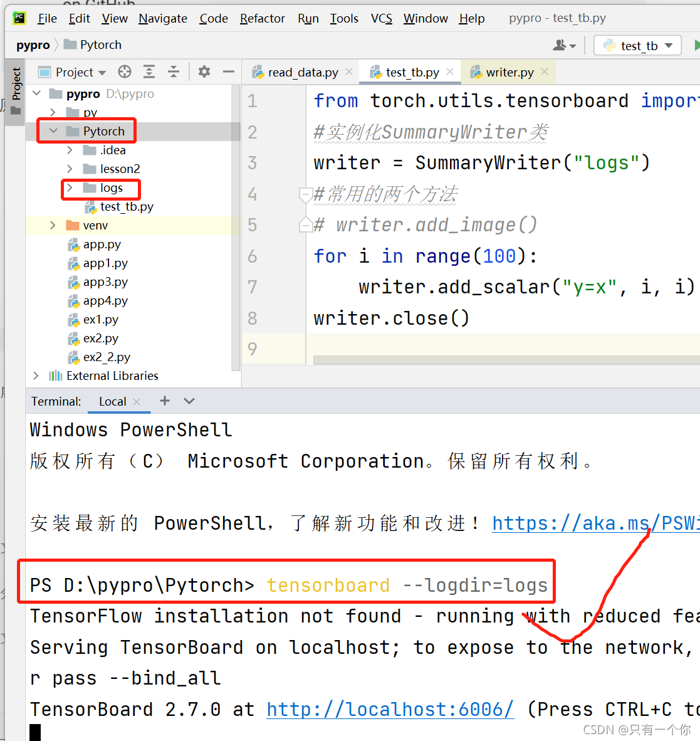Collapse all nodes using the collapse-all icon
The width and height of the screenshot is (700, 741).
click(174, 72)
